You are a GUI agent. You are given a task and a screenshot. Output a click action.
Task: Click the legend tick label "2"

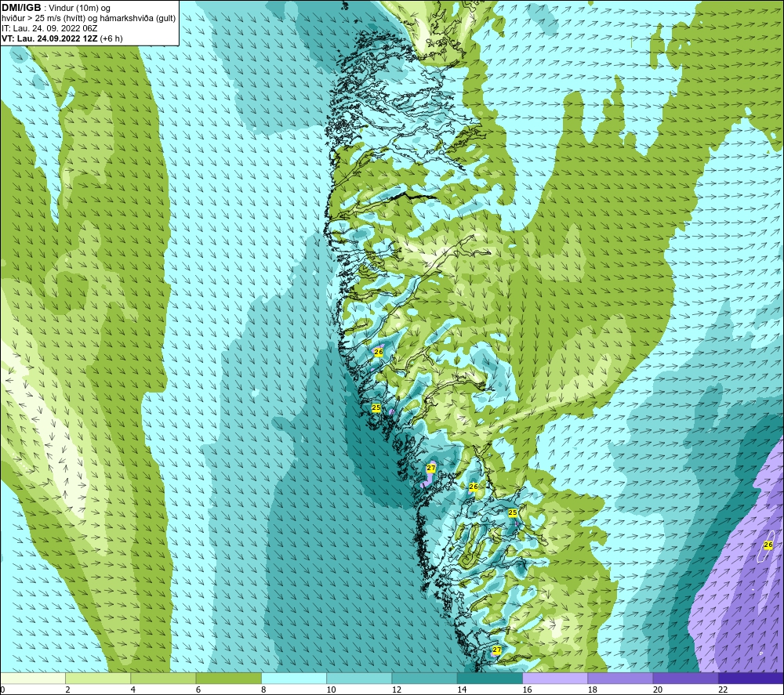pos(67,690)
